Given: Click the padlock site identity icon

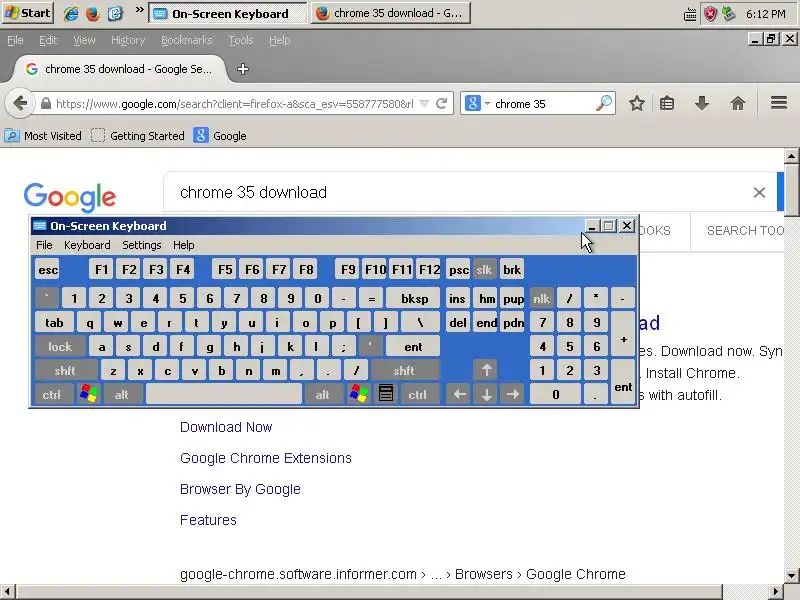Looking at the screenshot, I should tap(45, 104).
